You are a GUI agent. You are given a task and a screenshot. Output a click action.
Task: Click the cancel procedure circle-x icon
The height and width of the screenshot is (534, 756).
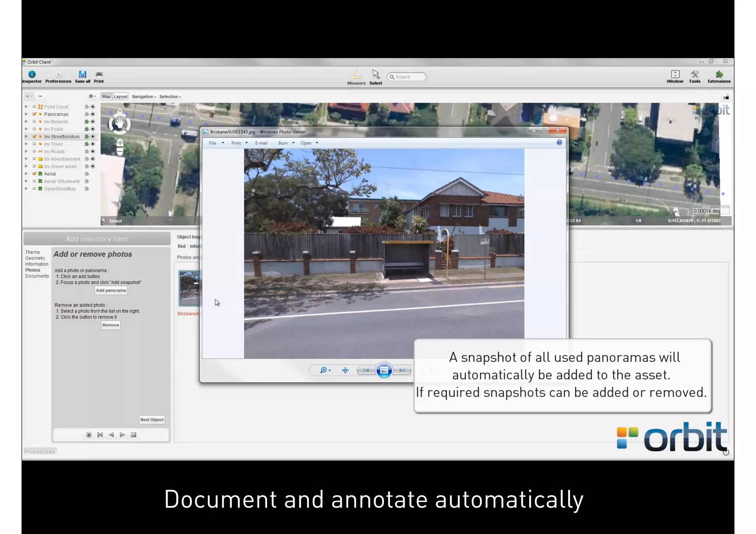point(89,435)
